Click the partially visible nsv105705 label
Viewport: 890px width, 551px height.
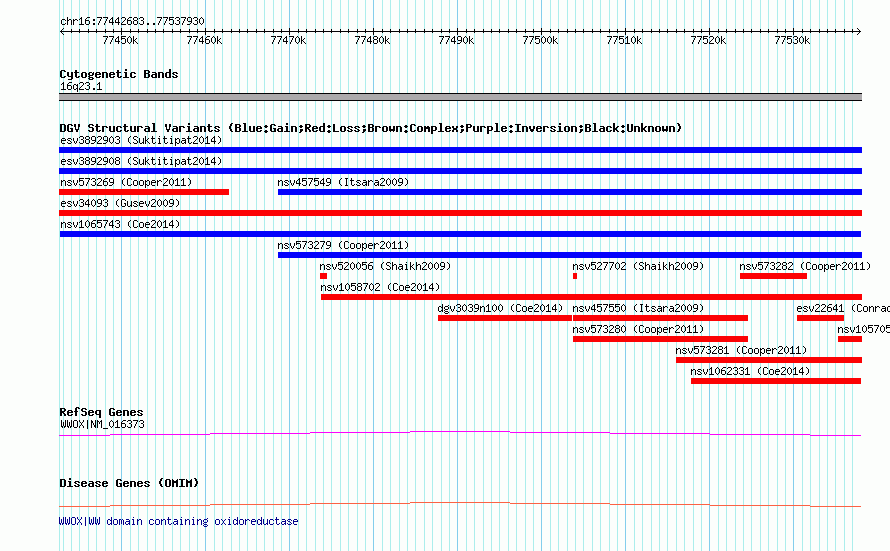coord(863,329)
